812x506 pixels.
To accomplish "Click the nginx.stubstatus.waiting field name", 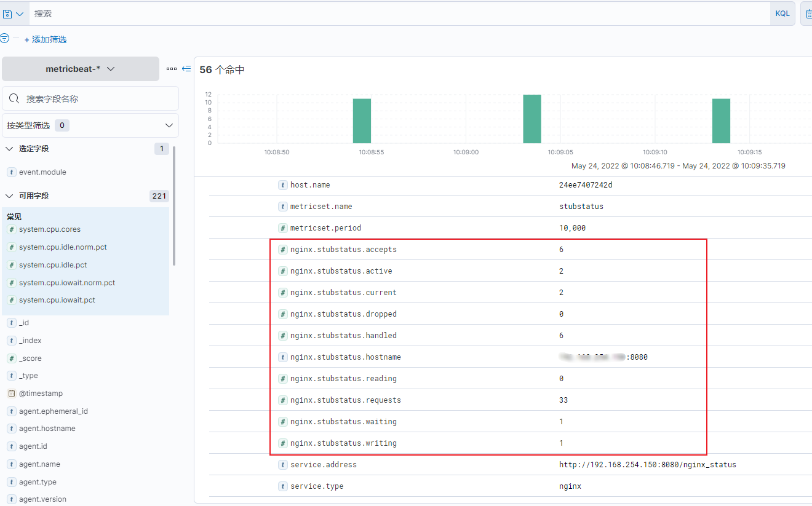I will point(343,422).
